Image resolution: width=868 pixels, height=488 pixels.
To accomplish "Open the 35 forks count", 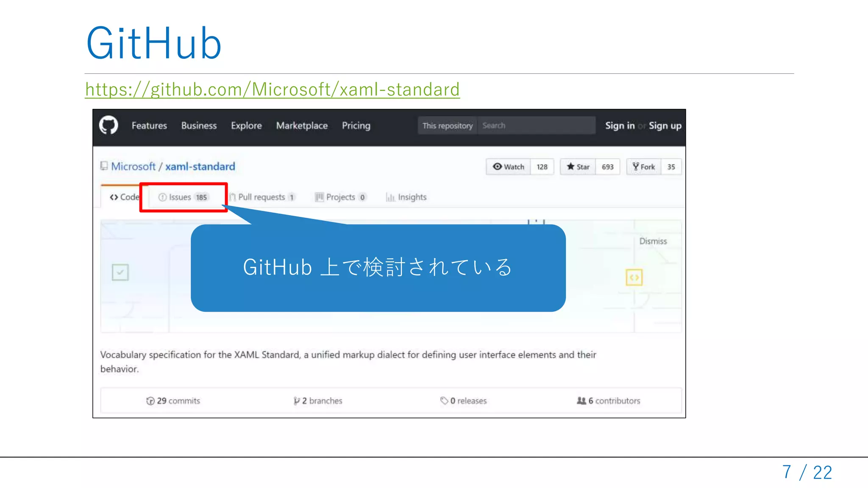I will click(x=671, y=166).
